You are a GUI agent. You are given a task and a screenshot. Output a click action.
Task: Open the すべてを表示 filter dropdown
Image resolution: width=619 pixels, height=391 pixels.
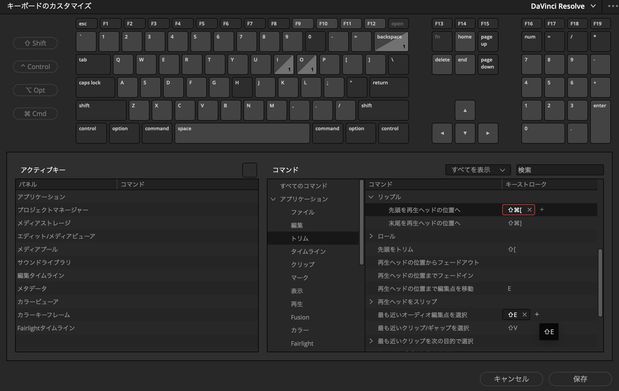tap(478, 170)
